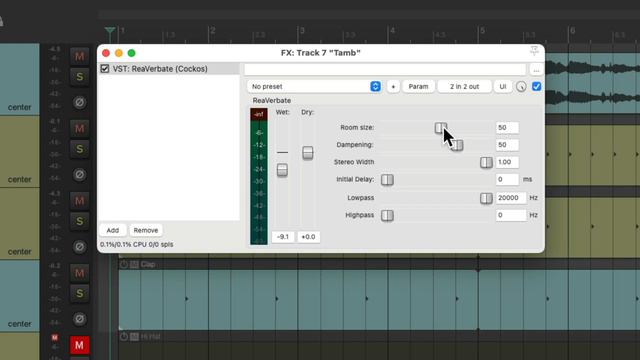Mute the lower olive track
This screenshot has width=640, height=360.
80,201
